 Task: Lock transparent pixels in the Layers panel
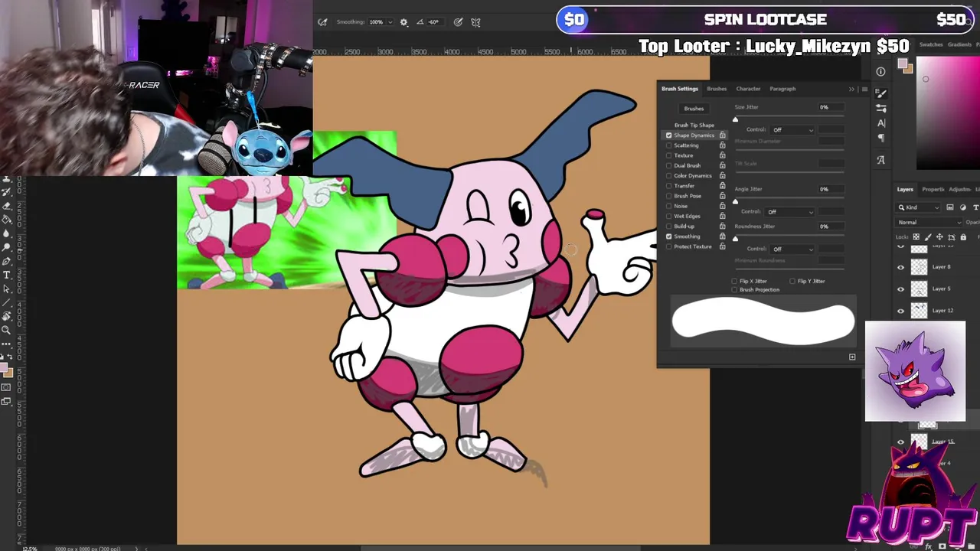(x=916, y=237)
